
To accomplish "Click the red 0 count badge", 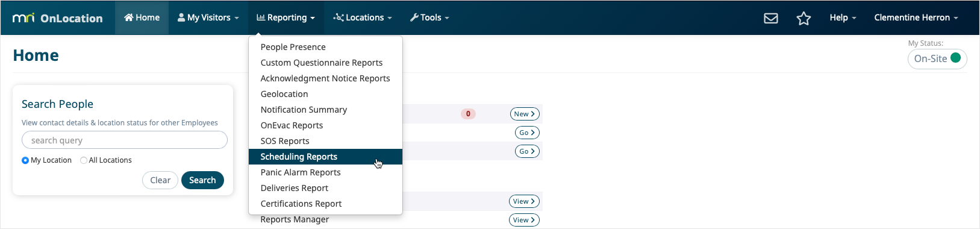I will [468, 114].
